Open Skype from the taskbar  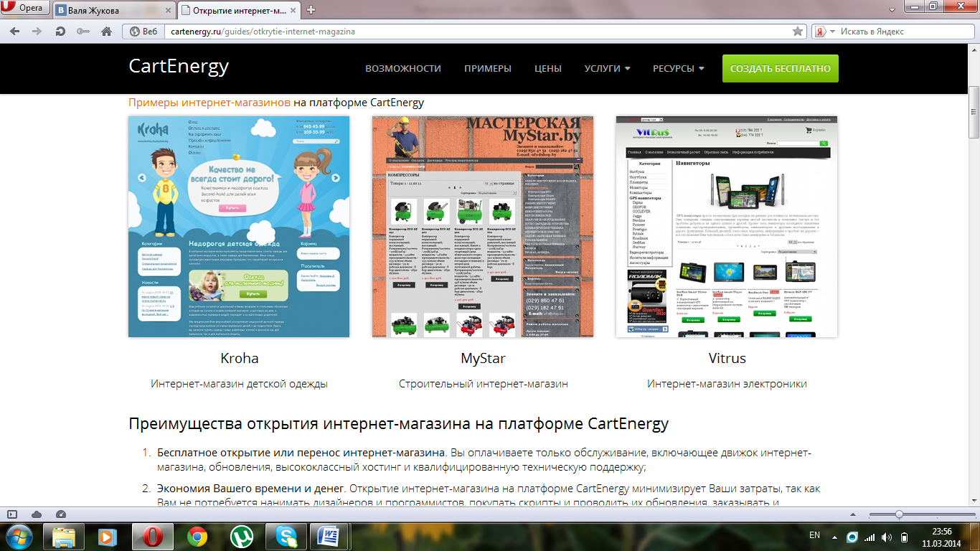coord(286,537)
